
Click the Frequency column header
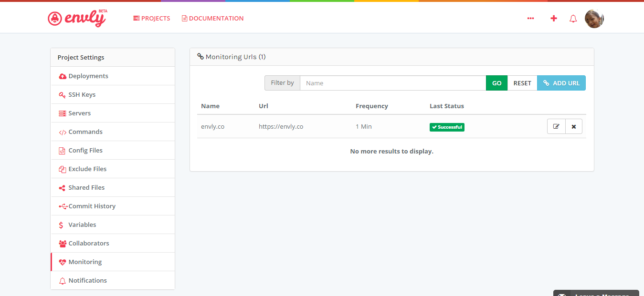click(x=372, y=106)
